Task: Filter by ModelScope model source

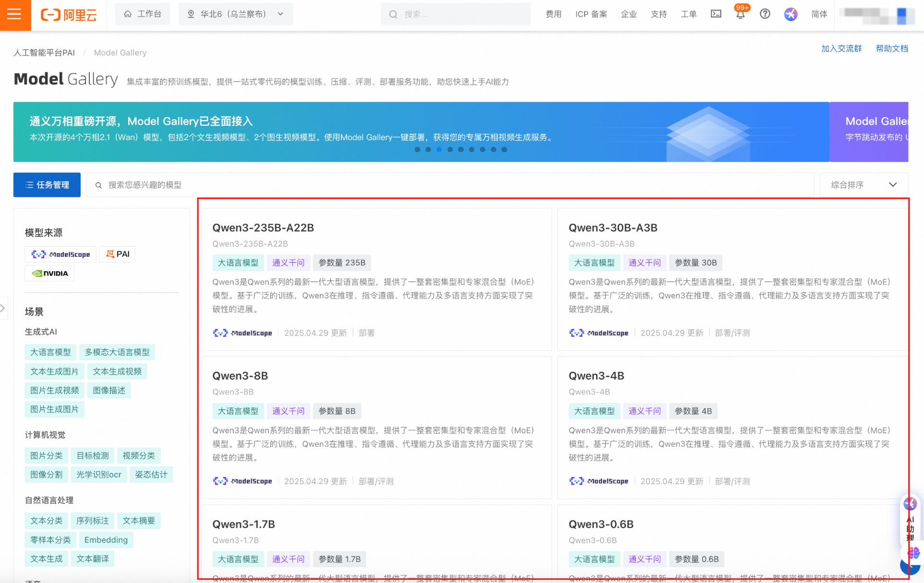Action: click(61, 254)
